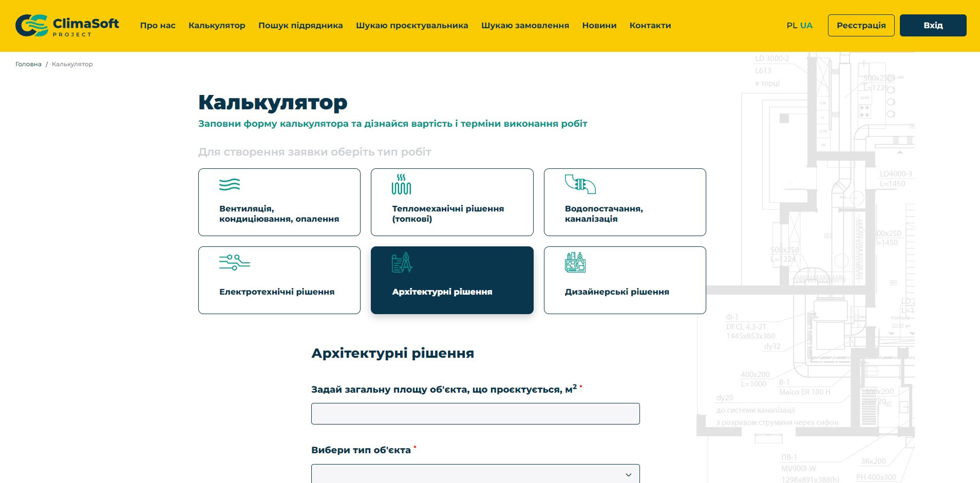980x483 pixels.
Task: Click the design tools icon
Action: 575,262
